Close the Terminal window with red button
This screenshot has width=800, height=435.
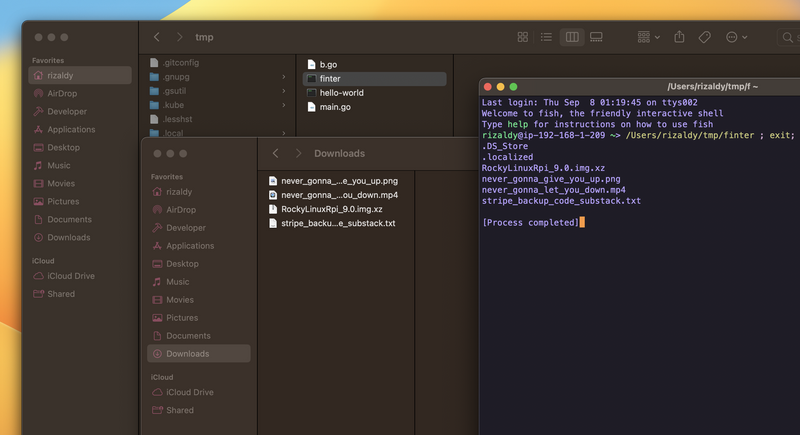click(488, 87)
